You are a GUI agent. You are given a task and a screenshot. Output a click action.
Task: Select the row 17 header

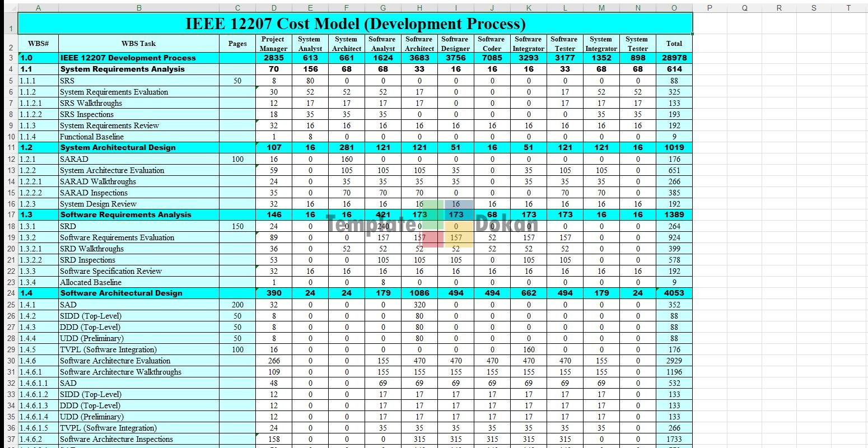click(9, 215)
